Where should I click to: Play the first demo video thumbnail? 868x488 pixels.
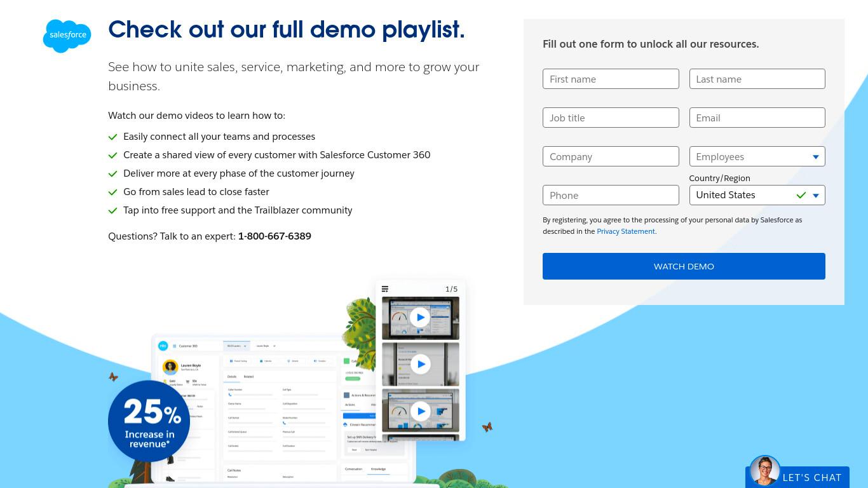point(420,317)
